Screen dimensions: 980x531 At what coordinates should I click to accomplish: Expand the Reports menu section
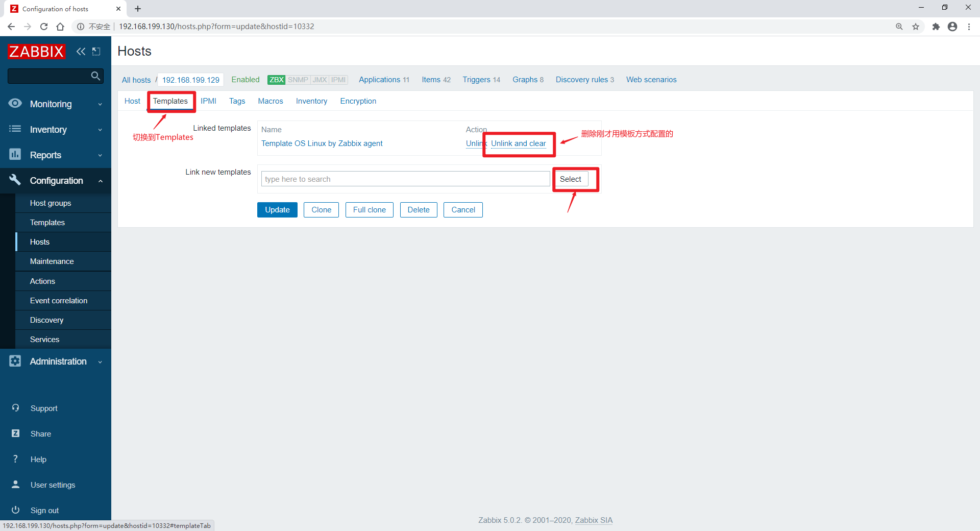(100, 155)
